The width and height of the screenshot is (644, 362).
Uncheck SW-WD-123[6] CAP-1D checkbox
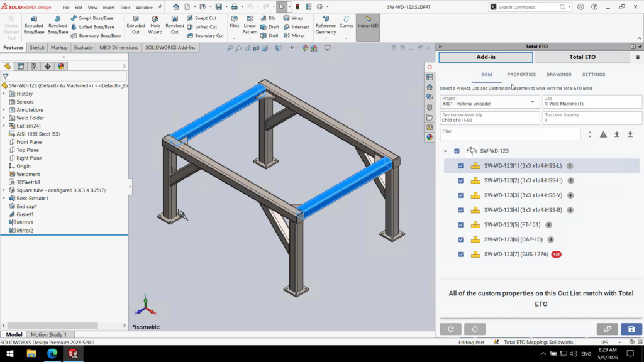tap(461, 239)
